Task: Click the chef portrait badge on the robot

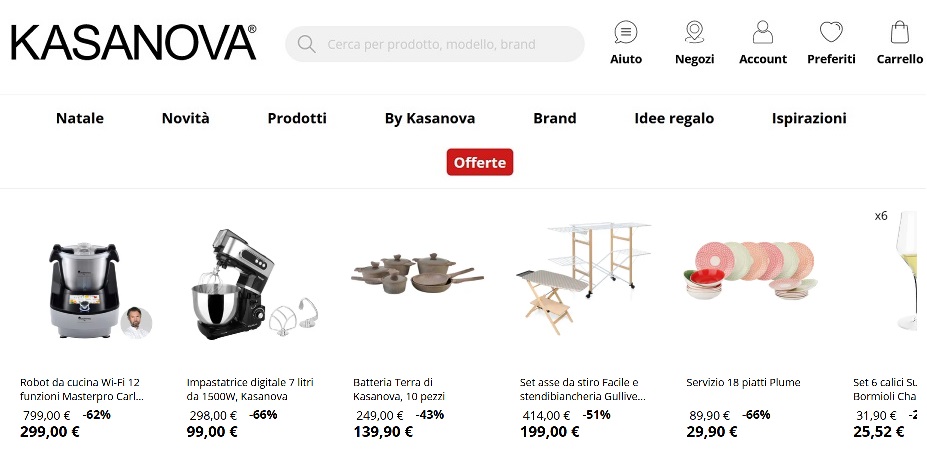Action: click(136, 322)
